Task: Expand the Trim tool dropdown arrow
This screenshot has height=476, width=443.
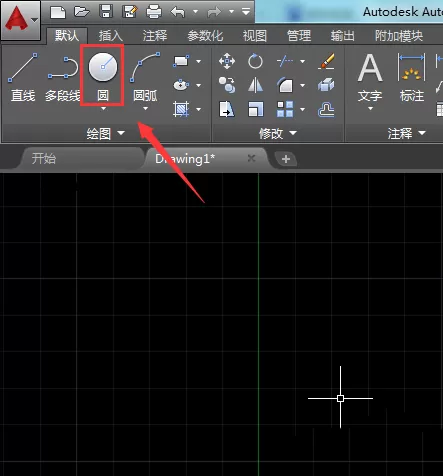Action: tap(303, 61)
